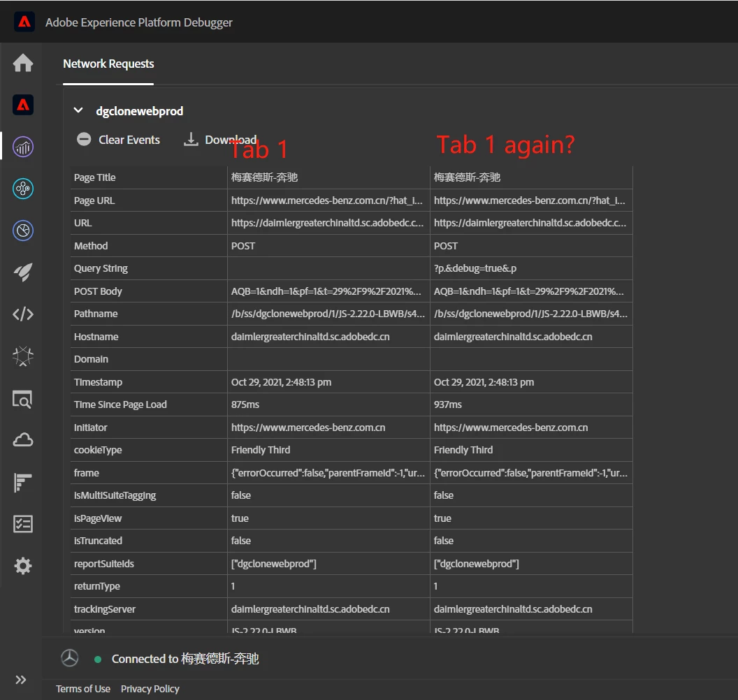Open the Target sidebar icon

click(x=22, y=231)
